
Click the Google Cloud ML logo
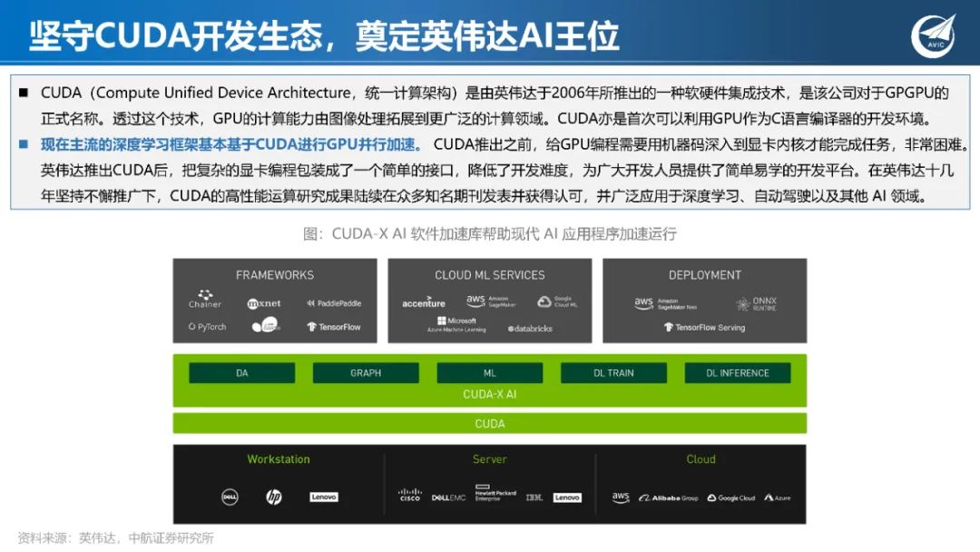click(x=557, y=302)
